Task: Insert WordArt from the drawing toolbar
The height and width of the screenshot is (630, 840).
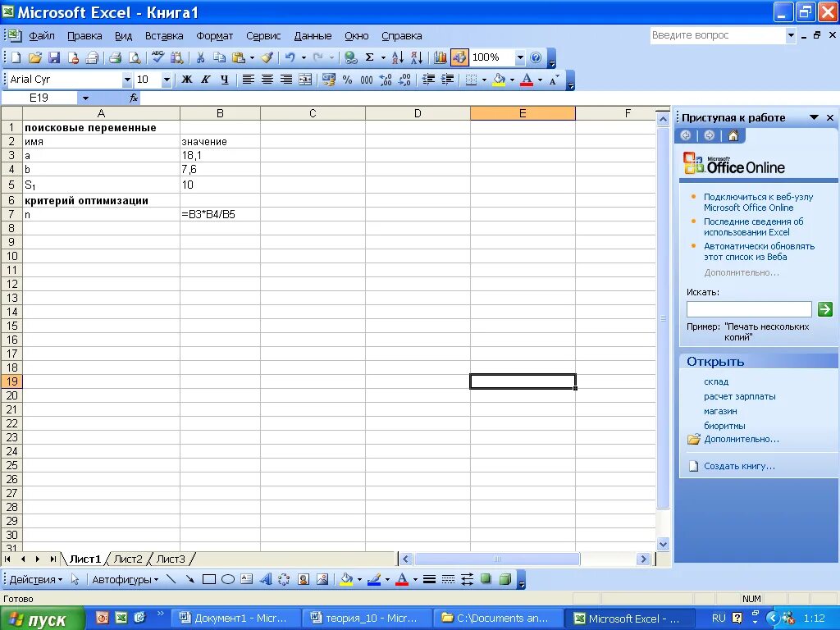Action: click(266, 579)
